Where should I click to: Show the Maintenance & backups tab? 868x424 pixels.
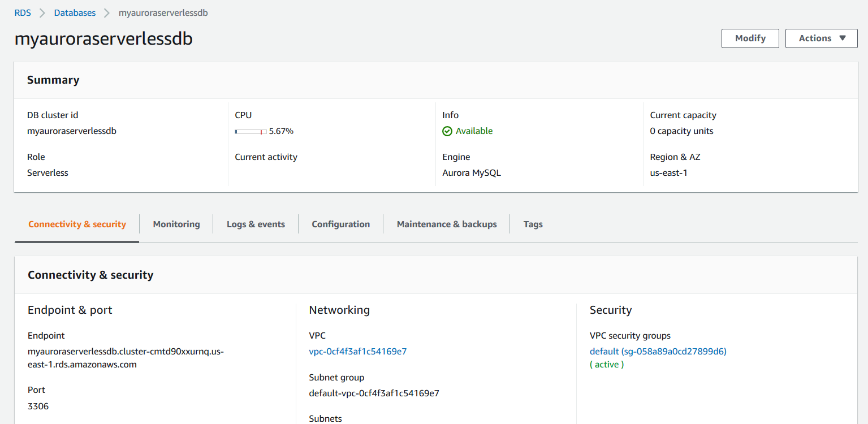click(447, 224)
